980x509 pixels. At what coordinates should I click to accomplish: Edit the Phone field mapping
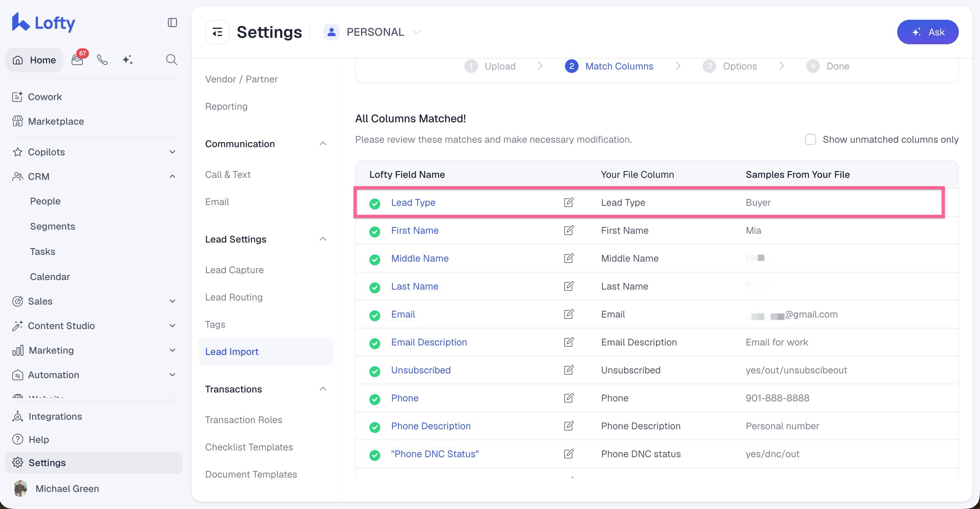coord(568,398)
